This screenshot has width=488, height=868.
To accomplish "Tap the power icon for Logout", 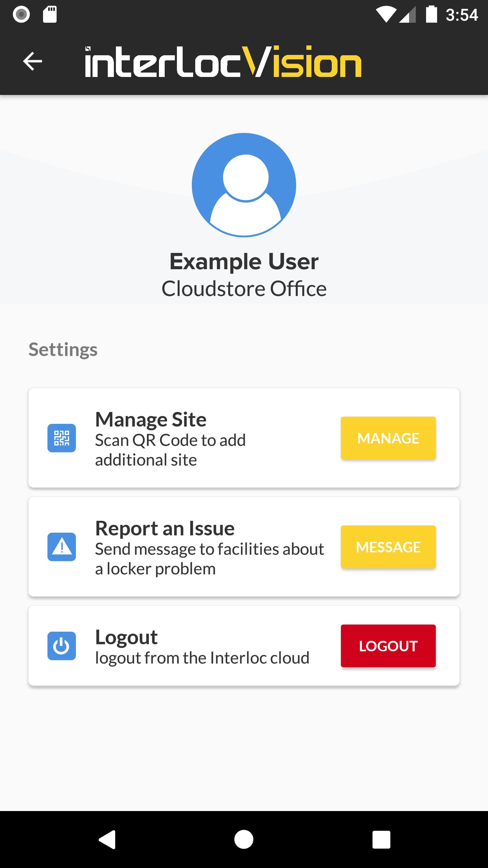I will pos(62,646).
